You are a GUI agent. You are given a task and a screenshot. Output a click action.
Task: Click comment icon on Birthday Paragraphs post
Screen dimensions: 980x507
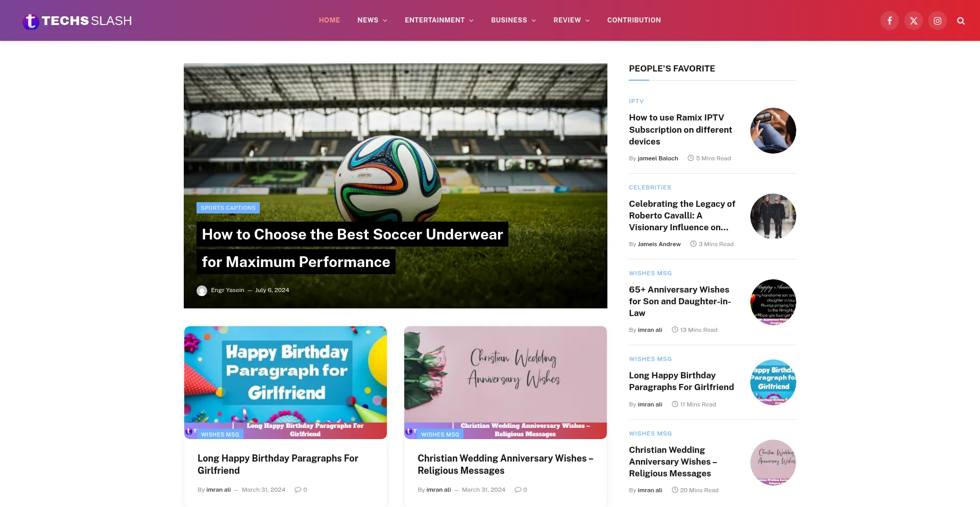[298, 490]
